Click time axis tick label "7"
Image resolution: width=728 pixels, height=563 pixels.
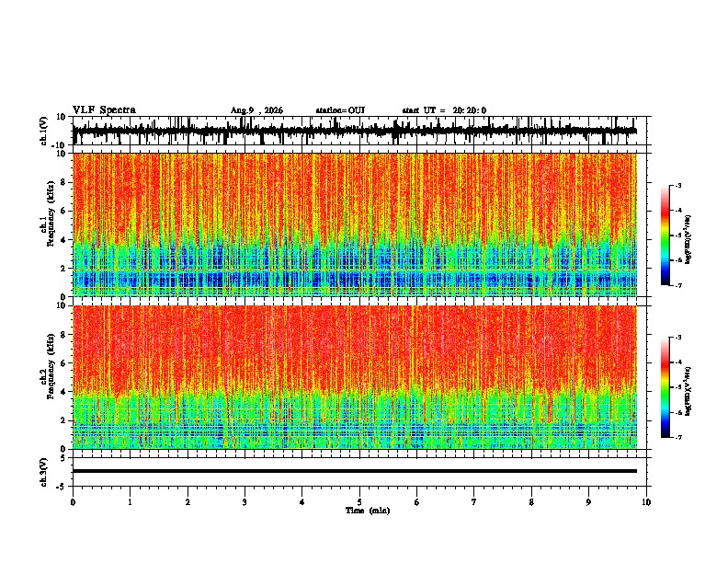(474, 502)
